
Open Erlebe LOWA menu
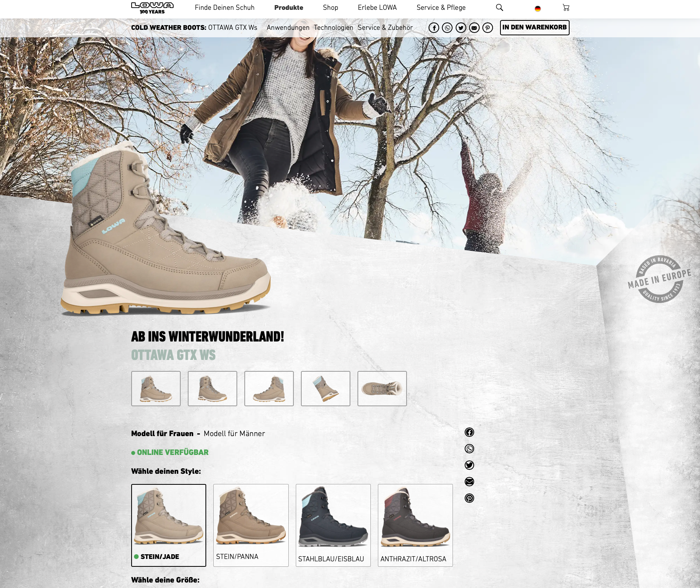tap(377, 7)
